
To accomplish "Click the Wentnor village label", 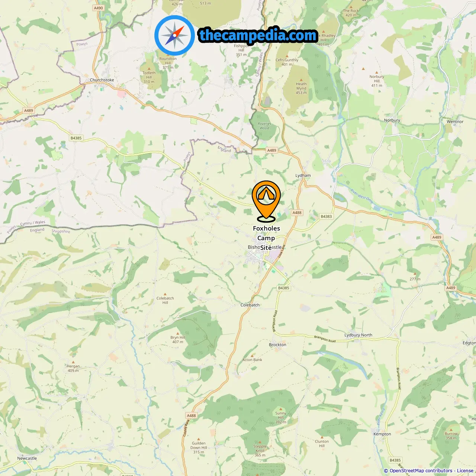I will point(455,122).
